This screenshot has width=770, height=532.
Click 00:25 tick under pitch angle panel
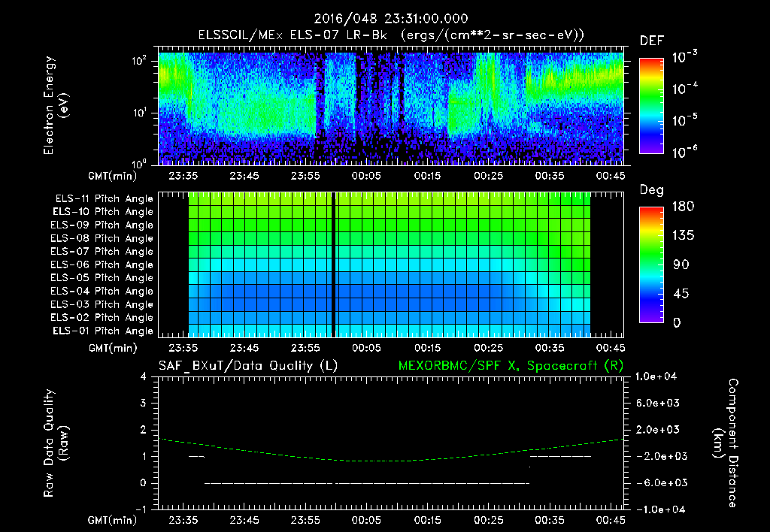(x=488, y=349)
